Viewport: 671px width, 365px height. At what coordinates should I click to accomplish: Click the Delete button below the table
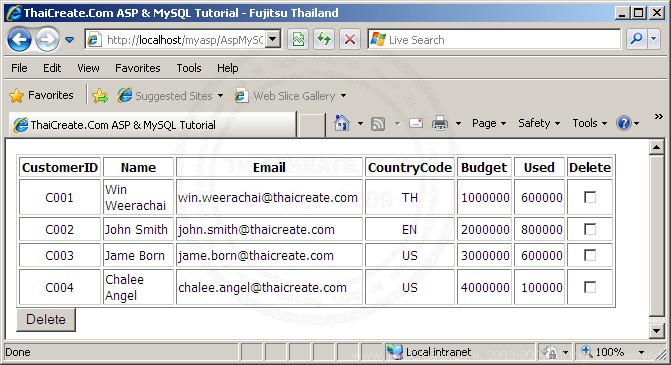click(46, 320)
